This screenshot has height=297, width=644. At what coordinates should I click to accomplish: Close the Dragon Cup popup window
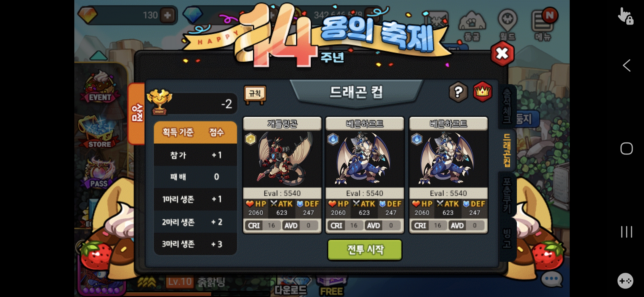pyautogui.click(x=502, y=54)
